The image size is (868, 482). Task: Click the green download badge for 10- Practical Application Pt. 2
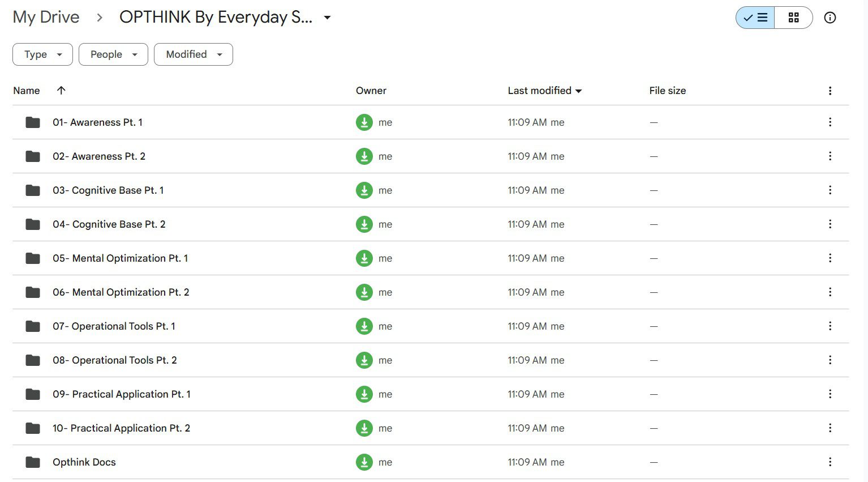tap(364, 428)
